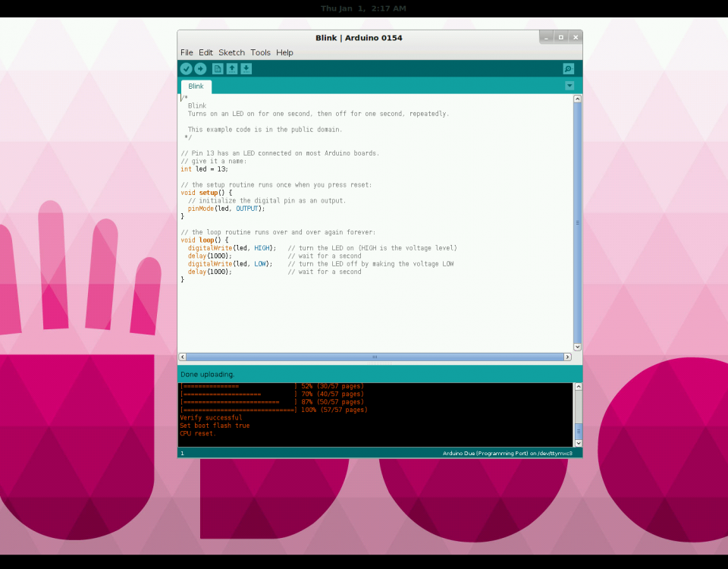
Task: Click the 'This example code is in the public domain.' comment
Action: (x=265, y=130)
